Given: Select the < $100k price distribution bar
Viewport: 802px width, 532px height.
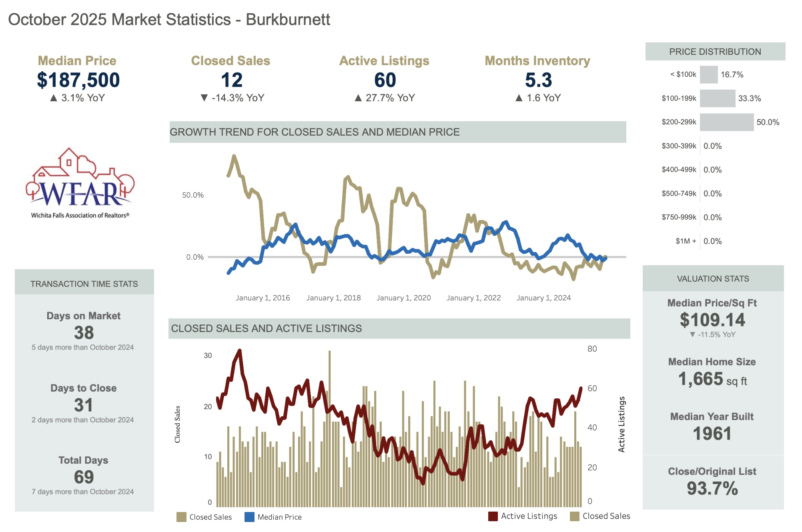Looking at the screenshot, I should (x=708, y=75).
